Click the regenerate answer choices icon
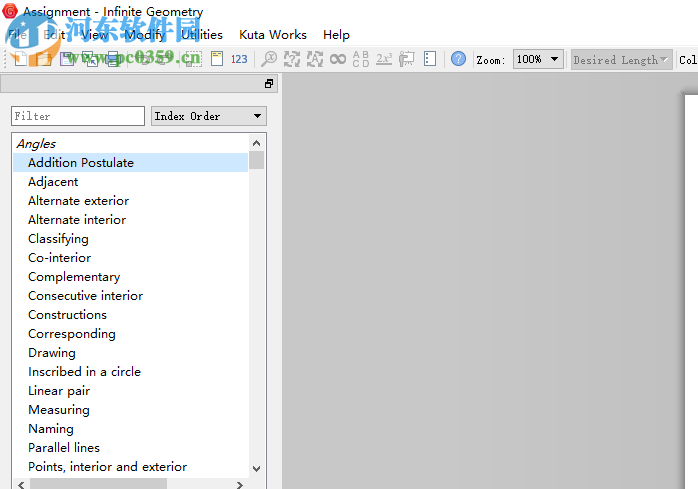Image resolution: width=698 pixels, height=489 pixels. tap(315, 59)
